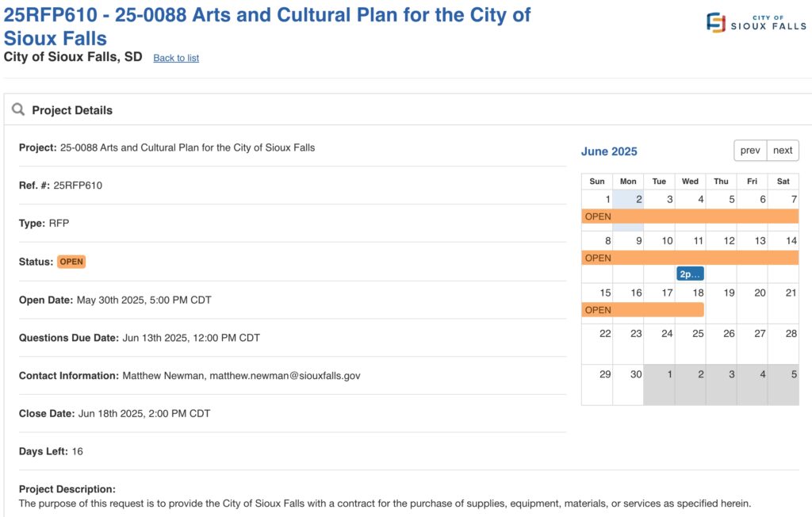The height and width of the screenshot is (517, 812).
Task: Select calendar day 25
Action: (x=698, y=334)
